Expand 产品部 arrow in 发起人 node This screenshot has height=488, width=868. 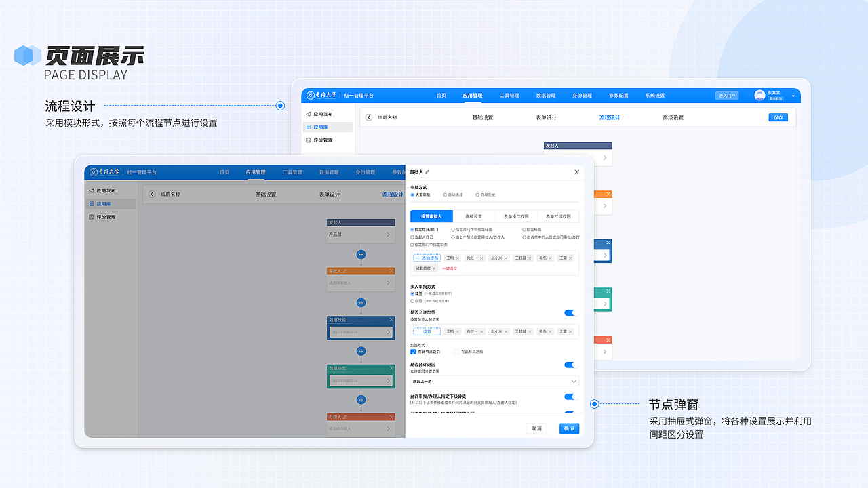(388, 235)
